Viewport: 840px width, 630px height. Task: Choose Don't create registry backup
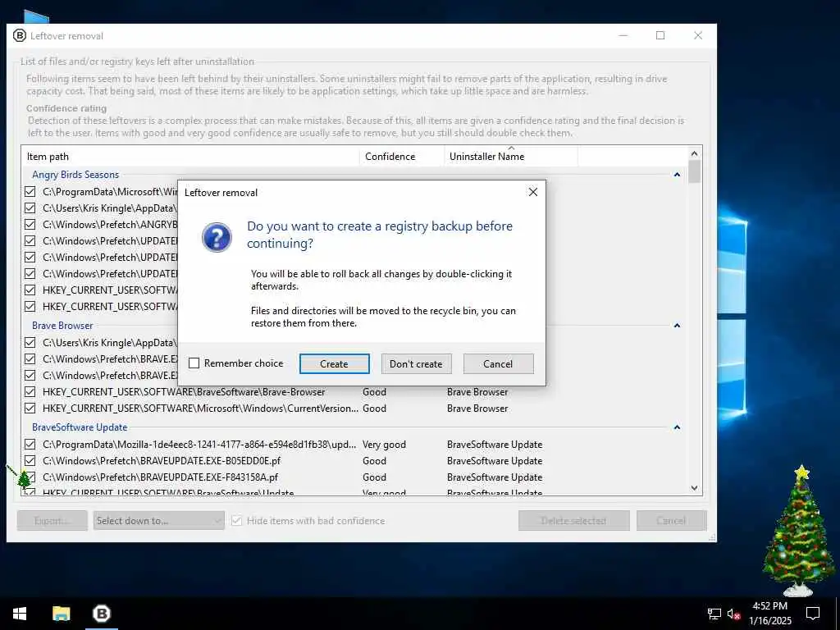click(x=416, y=363)
